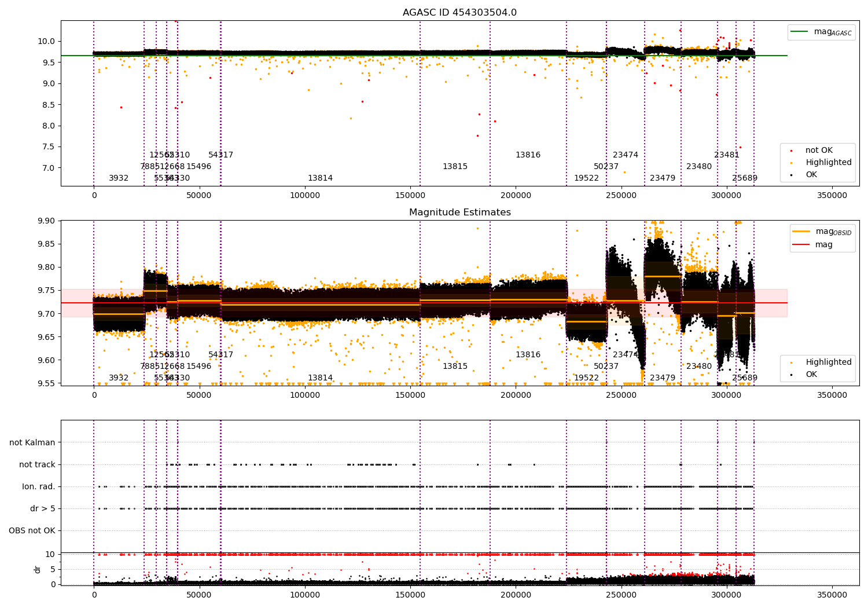
Task: Click the 'not track' row label
Action: [x=37, y=464]
